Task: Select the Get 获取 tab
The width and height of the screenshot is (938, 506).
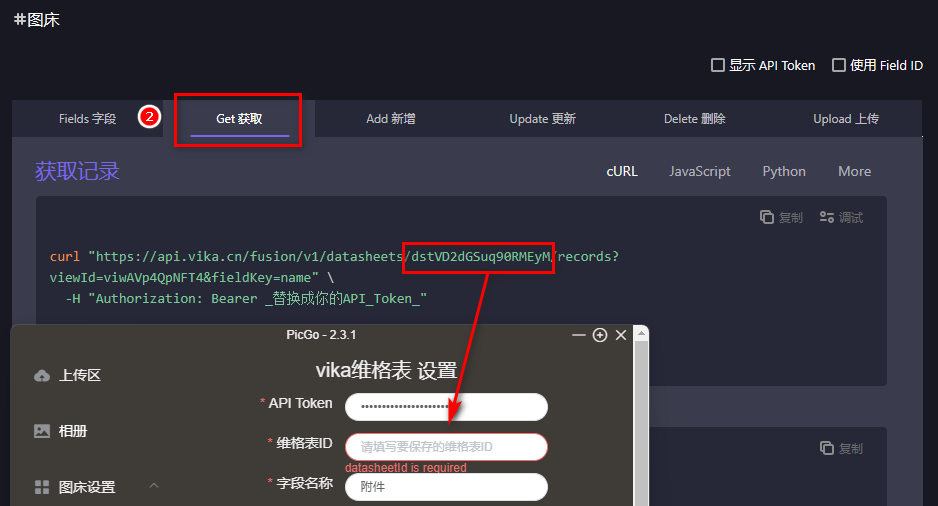Action: coord(239,118)
